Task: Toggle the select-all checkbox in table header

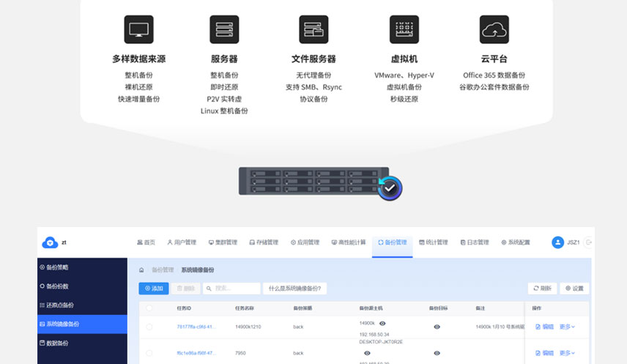Action: click(x=149, y=308)
